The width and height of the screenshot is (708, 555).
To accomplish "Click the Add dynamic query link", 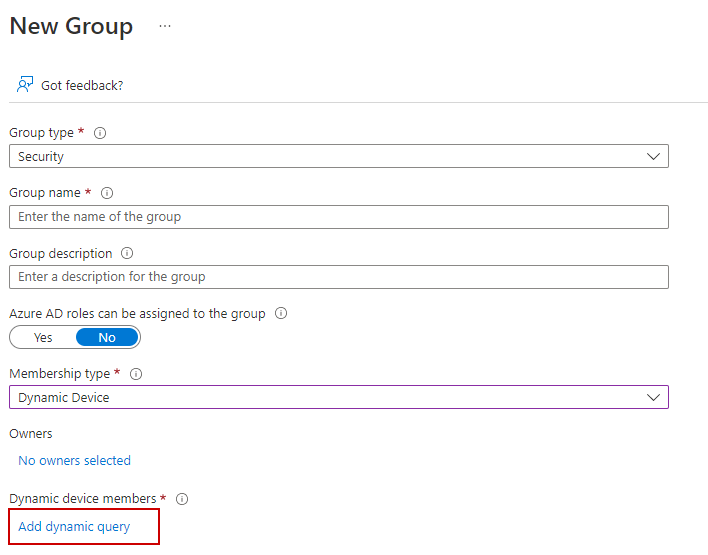I will click(74, 527).
